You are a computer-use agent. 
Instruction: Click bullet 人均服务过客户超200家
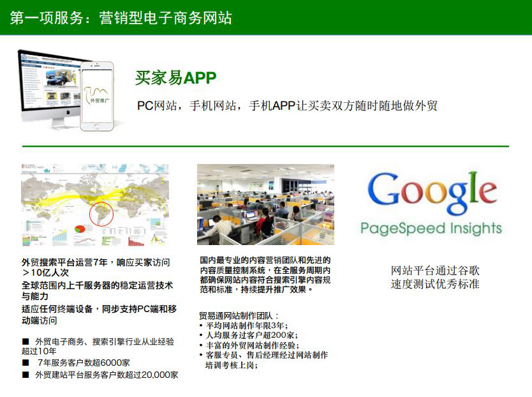[x=252, y=335]
